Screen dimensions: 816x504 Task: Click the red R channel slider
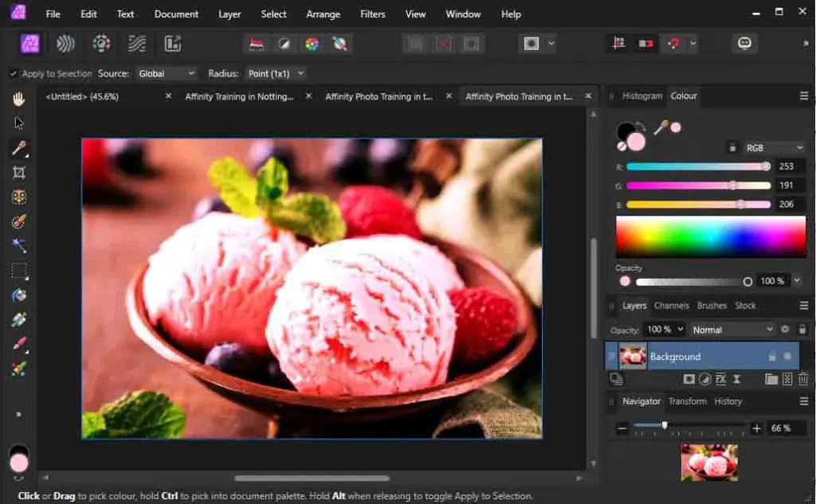(698, 166)
